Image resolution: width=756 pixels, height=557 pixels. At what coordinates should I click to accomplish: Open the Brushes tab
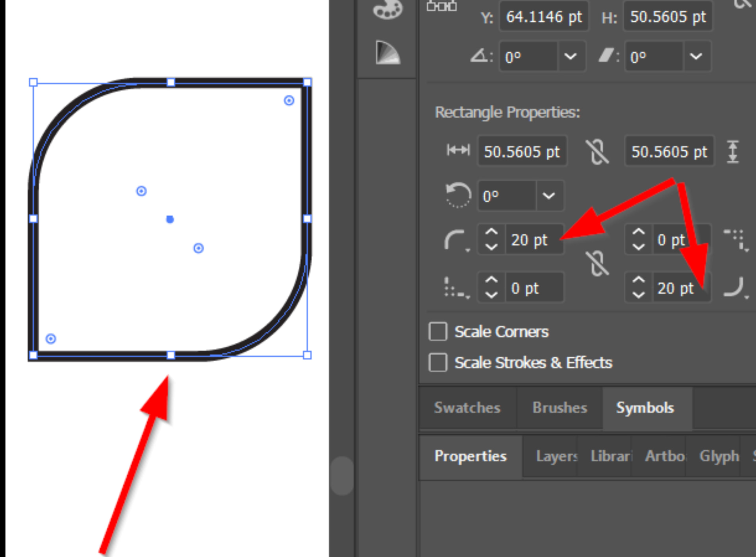pos(560,408)
